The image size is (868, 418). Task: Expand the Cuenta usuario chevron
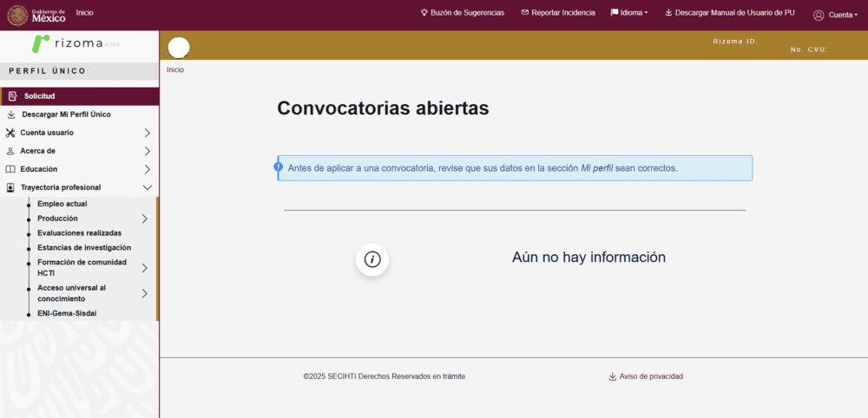coord(148,133)
